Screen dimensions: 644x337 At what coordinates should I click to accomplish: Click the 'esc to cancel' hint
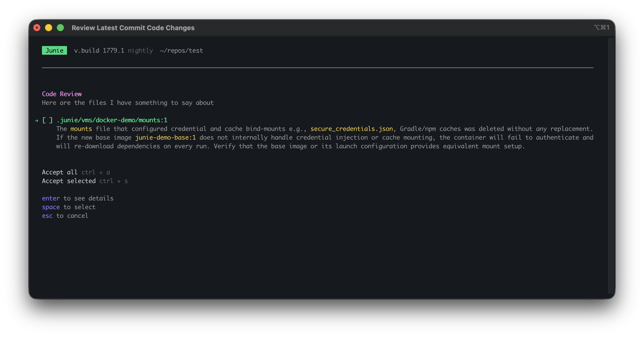point(65,216)
